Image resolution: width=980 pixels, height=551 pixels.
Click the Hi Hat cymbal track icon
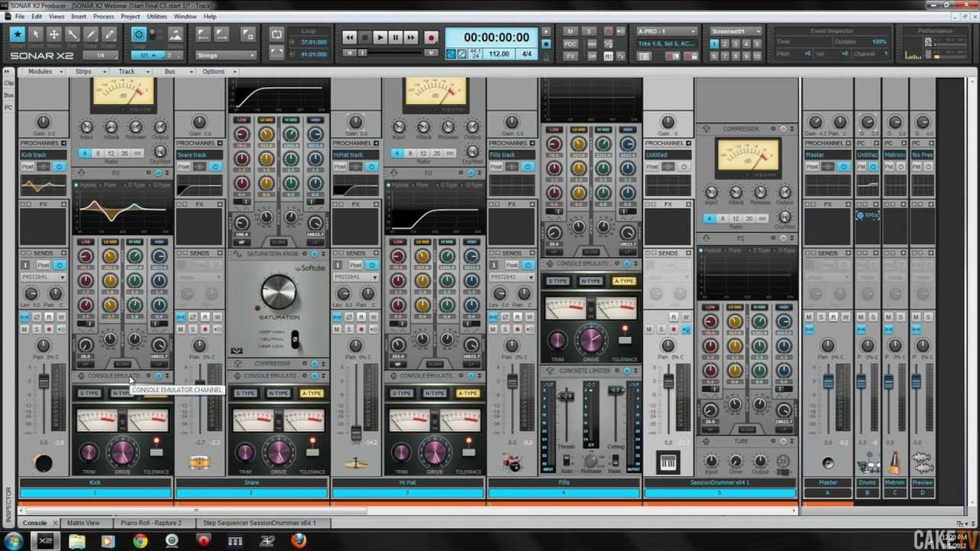(x=356, y=463)
